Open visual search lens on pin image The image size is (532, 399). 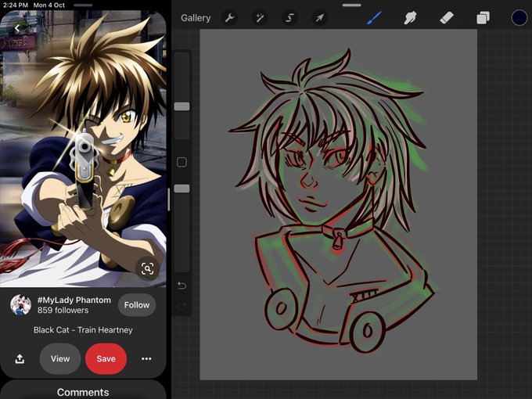147,268
